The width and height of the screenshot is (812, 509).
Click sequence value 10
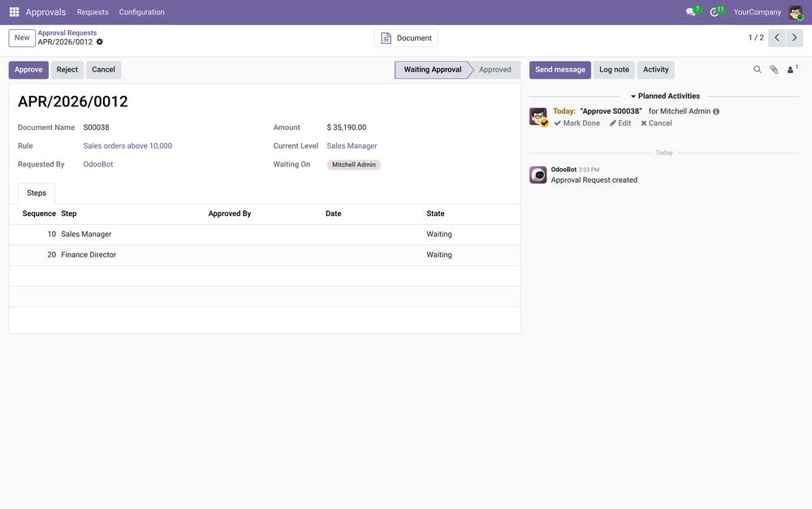tap(51, 235)
